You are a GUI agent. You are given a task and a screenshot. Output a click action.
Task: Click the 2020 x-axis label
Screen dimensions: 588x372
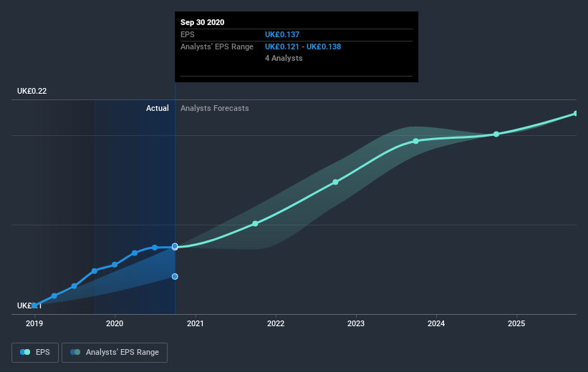coord(115,323)
